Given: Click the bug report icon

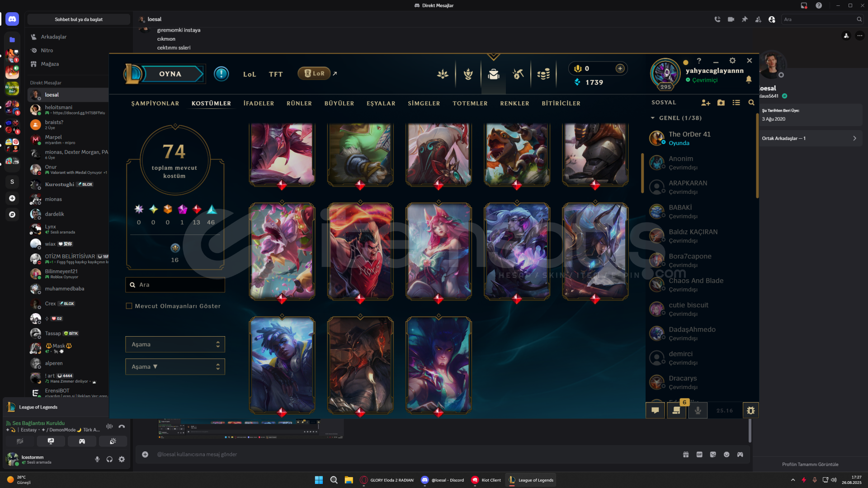Looking at the screenshot, I should 750,410.
